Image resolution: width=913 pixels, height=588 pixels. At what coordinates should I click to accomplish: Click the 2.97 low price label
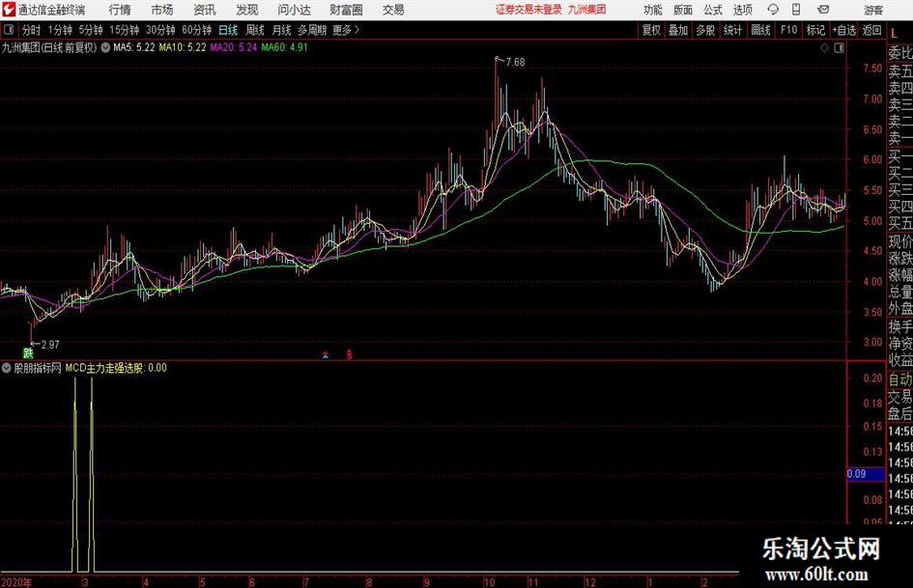click(x=50, y=345)
